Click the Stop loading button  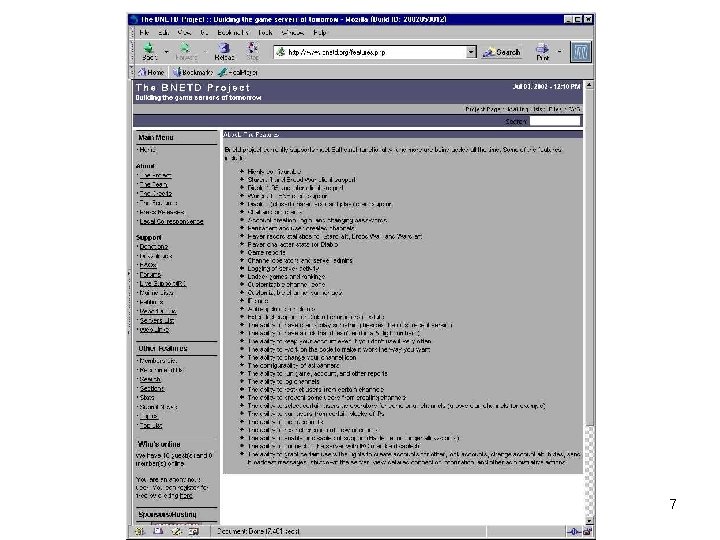click(253, 51)
